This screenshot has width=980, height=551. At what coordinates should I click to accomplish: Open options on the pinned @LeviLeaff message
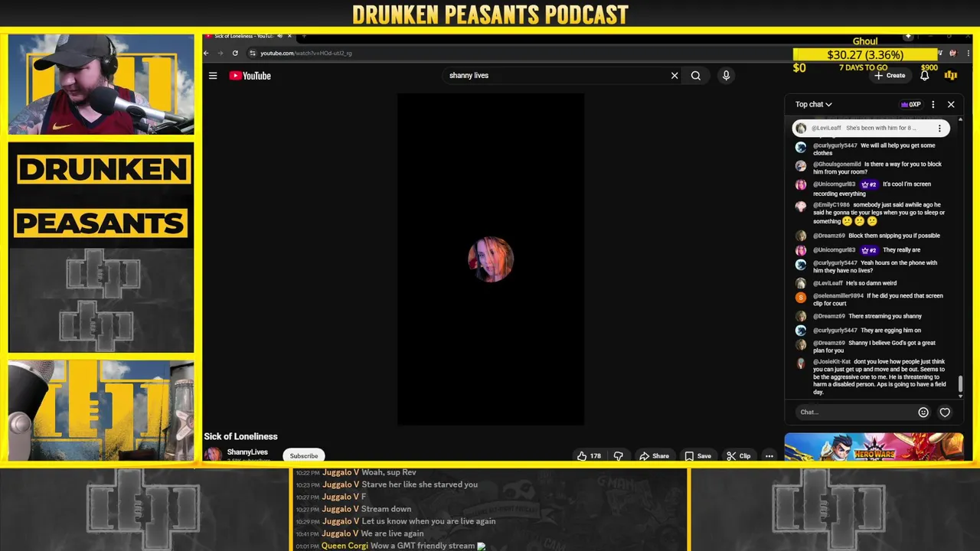click(x=939, y=129)
